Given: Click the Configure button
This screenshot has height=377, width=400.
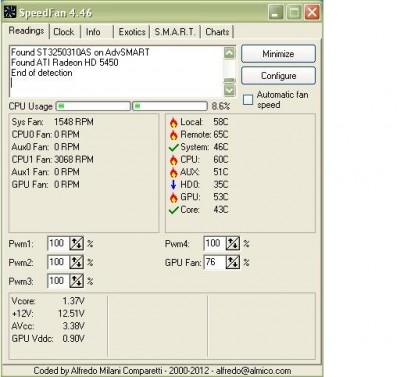Looking at the screenshot, I should click(x=278, y=76).
